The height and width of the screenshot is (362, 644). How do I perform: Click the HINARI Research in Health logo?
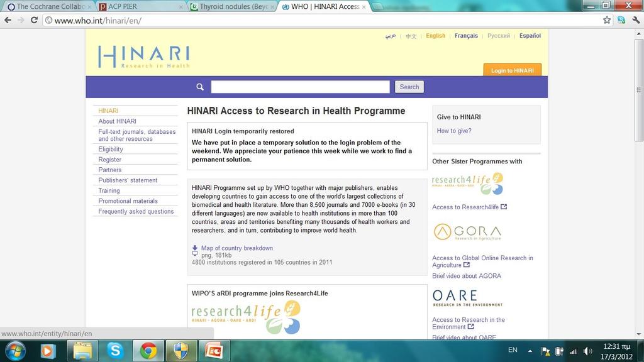click(144, 57)
